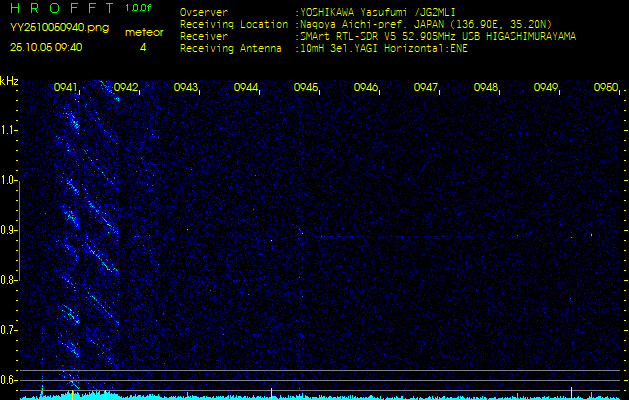
Task: Click the Receiver label
Action: pyautogui.click(x=204, y=37)
